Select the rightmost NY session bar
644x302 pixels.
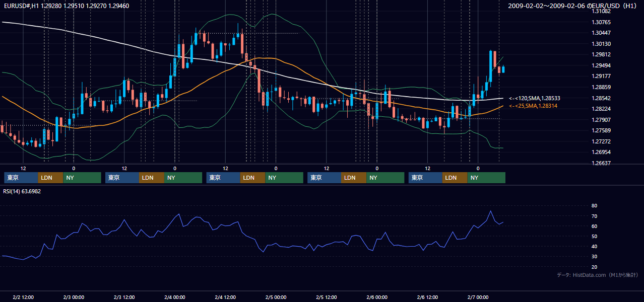pos(486,178)
